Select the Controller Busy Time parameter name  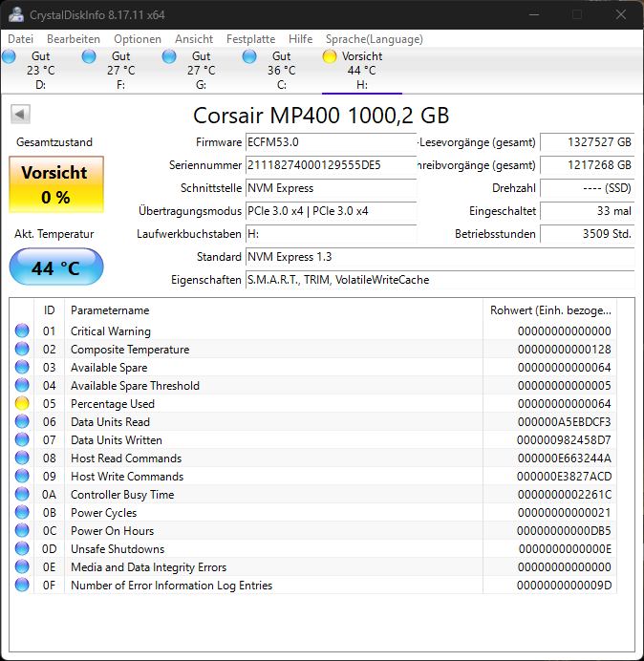point(122,495)
